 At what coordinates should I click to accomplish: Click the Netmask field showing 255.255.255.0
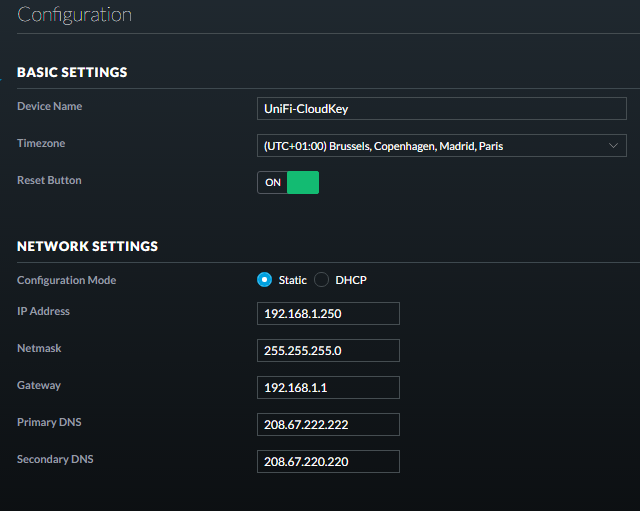tap(328, 351)
